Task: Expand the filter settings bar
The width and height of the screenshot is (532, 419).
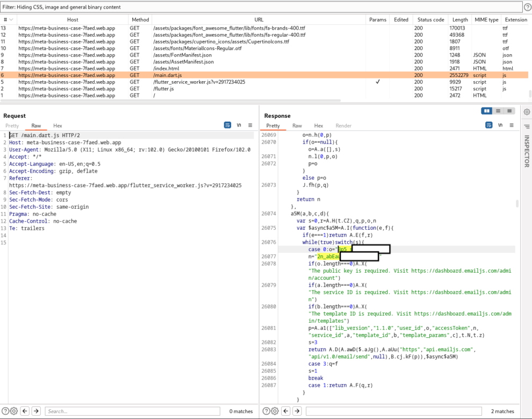Action: 261,7
